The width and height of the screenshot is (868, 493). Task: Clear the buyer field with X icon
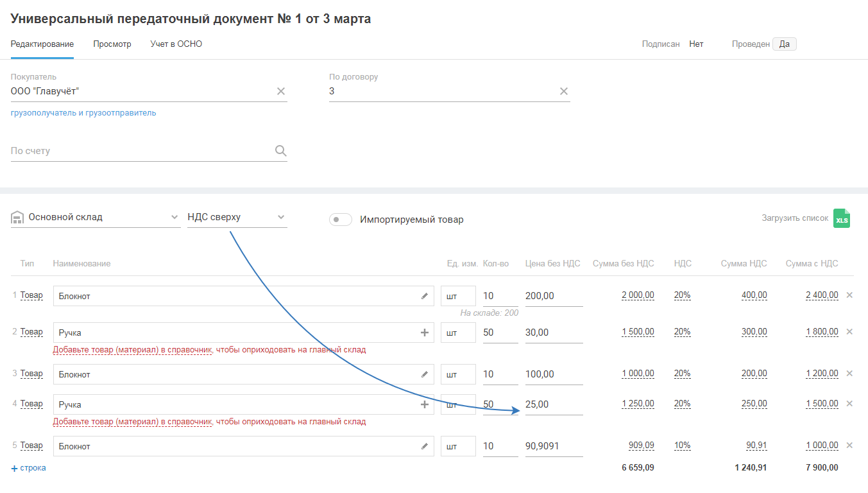point(280,91)
